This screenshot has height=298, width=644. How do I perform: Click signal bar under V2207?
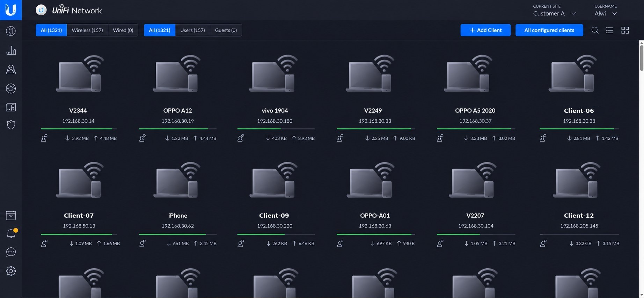click(476, 234)
